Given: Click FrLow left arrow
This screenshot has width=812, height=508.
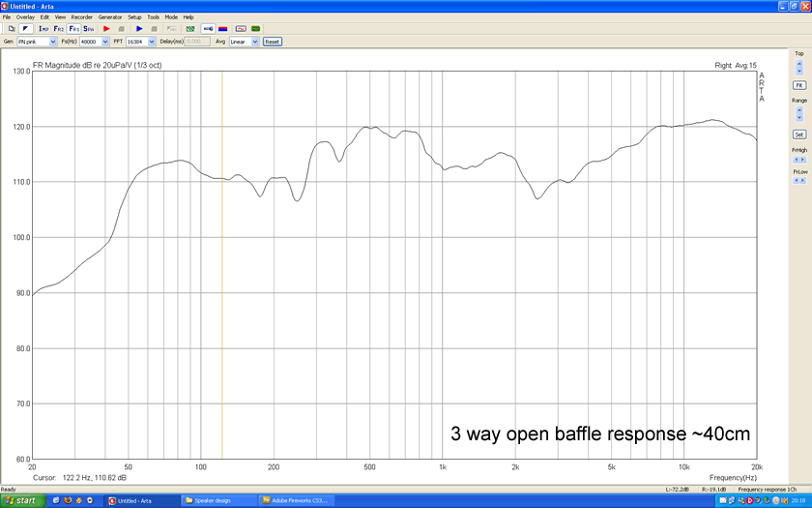Looking at the screenshot, I should pos(797,180).
